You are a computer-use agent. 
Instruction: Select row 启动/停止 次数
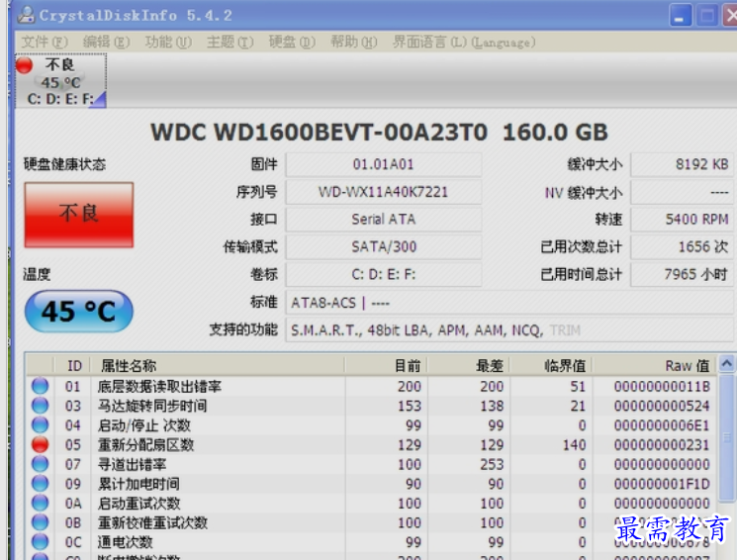pyautogui.click(x=371, y=425)
